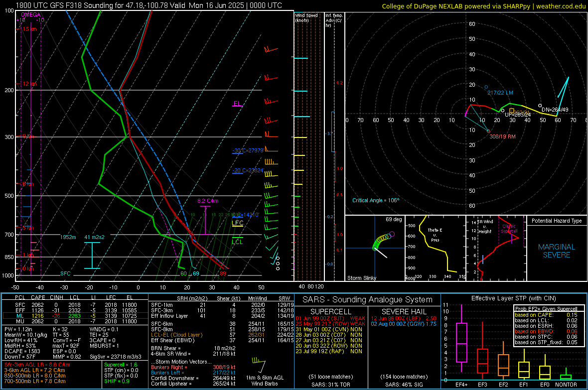Click the "8.2 C/km" lapse rate label

coord(208,201)
